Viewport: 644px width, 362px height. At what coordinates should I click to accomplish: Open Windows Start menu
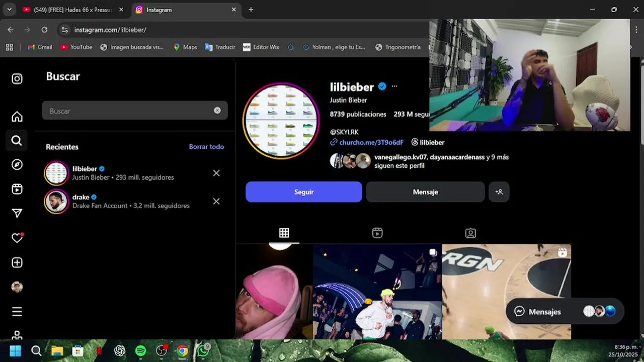(x=16, y=351)
